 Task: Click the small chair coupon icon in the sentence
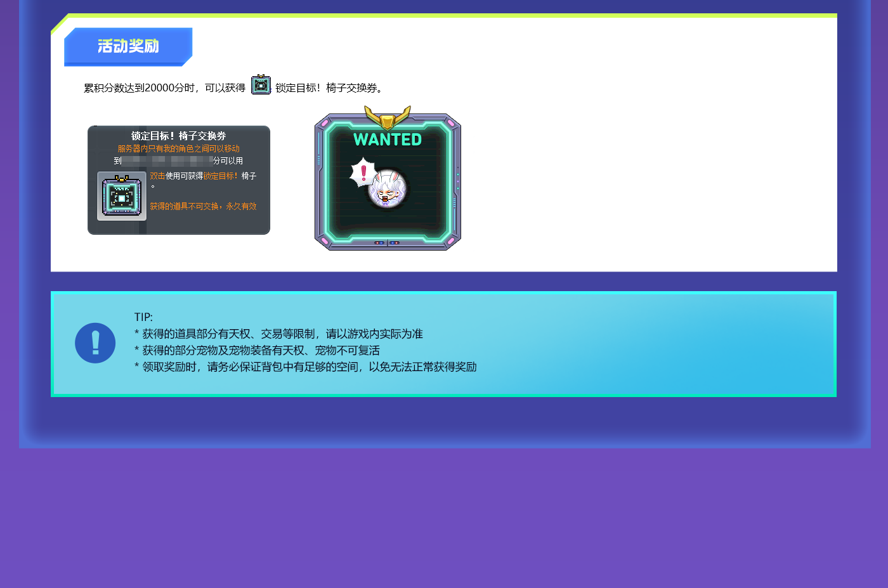[261, 85]
